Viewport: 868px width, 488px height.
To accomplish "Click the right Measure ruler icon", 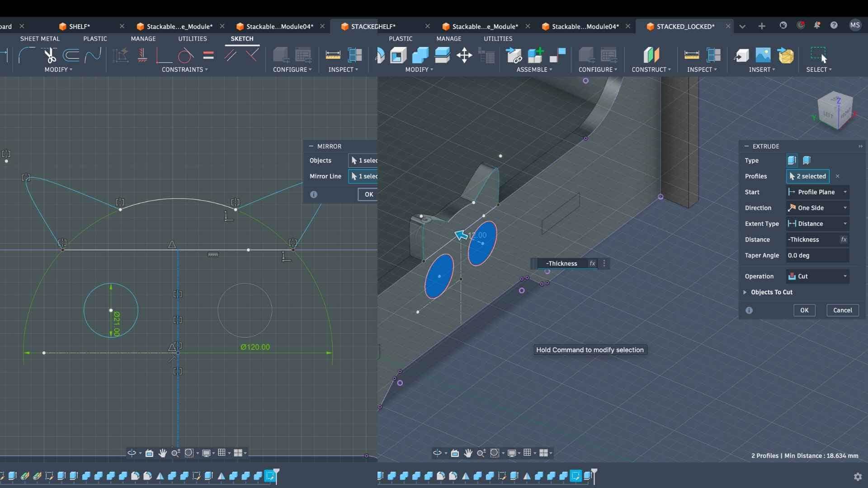I will point(691,56).
